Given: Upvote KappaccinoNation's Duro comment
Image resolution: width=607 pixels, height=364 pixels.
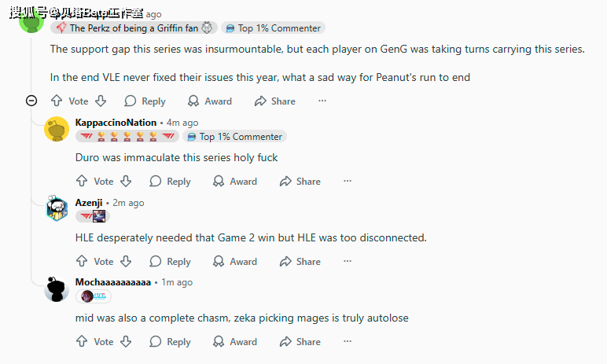Looking at the screenshot, I should point(82,181).
